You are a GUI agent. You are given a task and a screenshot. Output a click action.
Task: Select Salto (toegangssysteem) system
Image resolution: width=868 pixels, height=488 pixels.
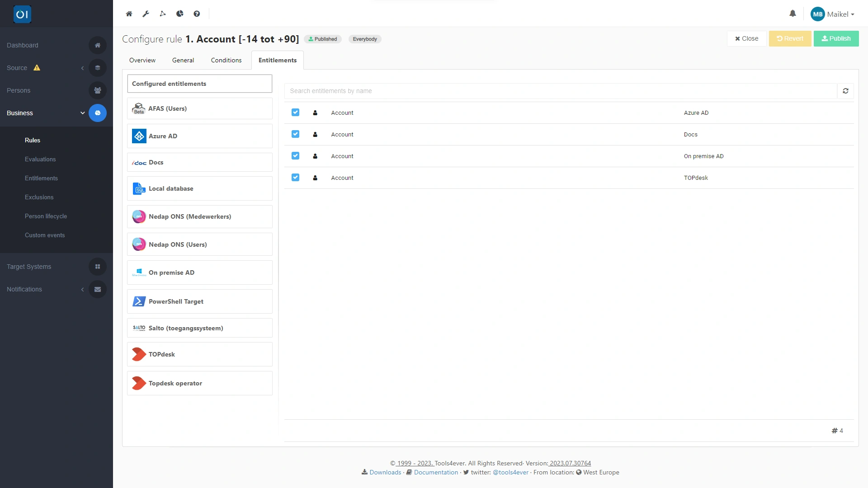click(x=199, y=328)
